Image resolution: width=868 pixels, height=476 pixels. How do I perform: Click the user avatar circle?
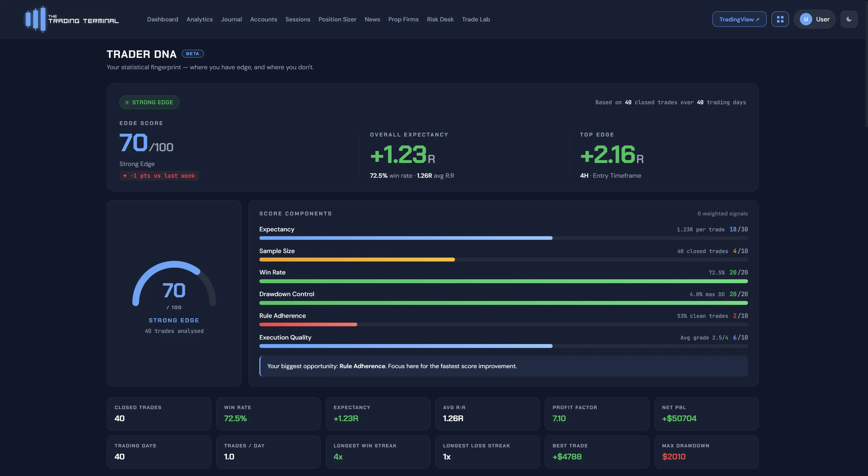(806, 19)
